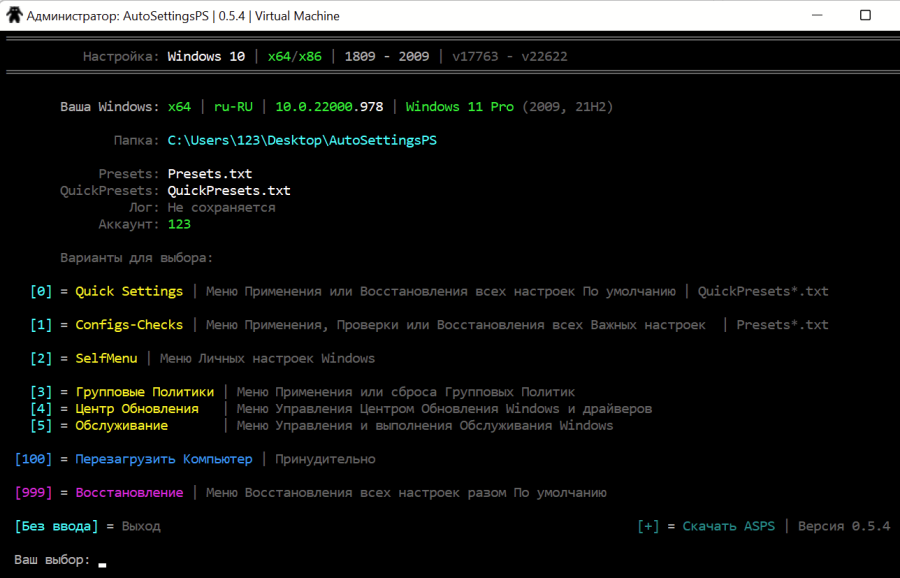Click 'Меню Применения или сброса Групповых Политик' description
The height and width of the screenshot is (578, 900).
click(x=406, y=392)
